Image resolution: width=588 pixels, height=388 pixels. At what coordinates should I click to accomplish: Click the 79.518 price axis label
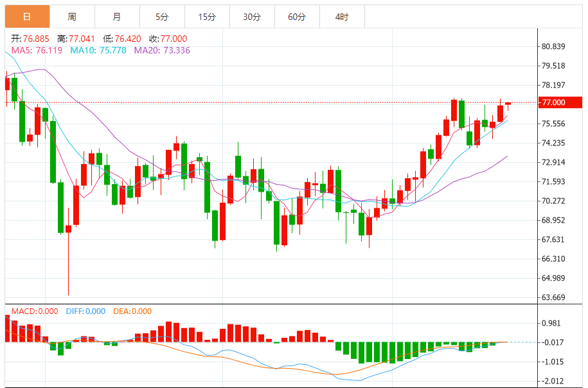coord(553,66)
